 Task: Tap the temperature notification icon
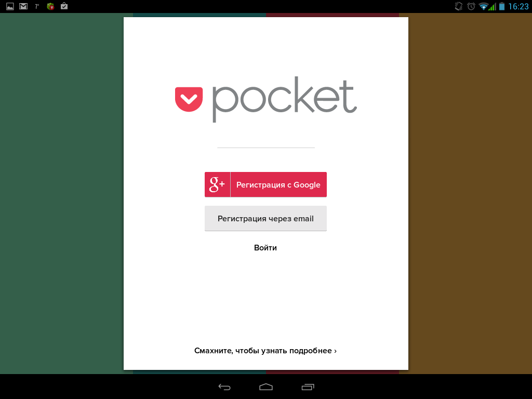coord(37,6)
